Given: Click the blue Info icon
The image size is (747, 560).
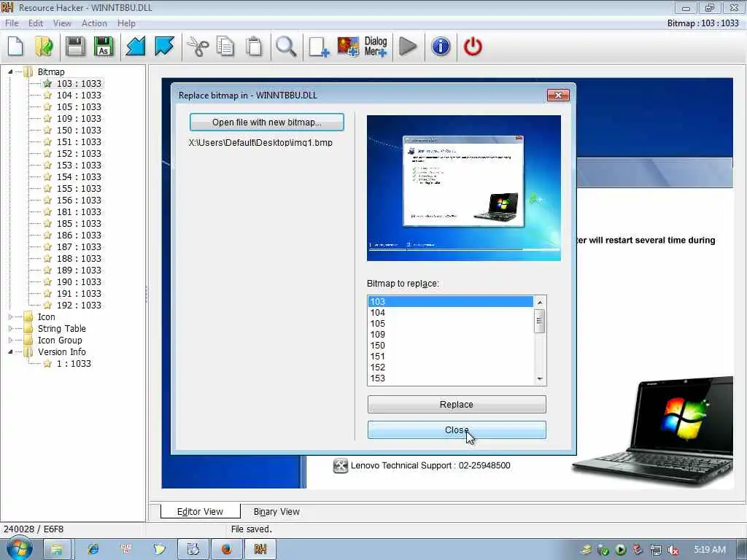Looking at the screenshot, I should [x=441, y=47].
